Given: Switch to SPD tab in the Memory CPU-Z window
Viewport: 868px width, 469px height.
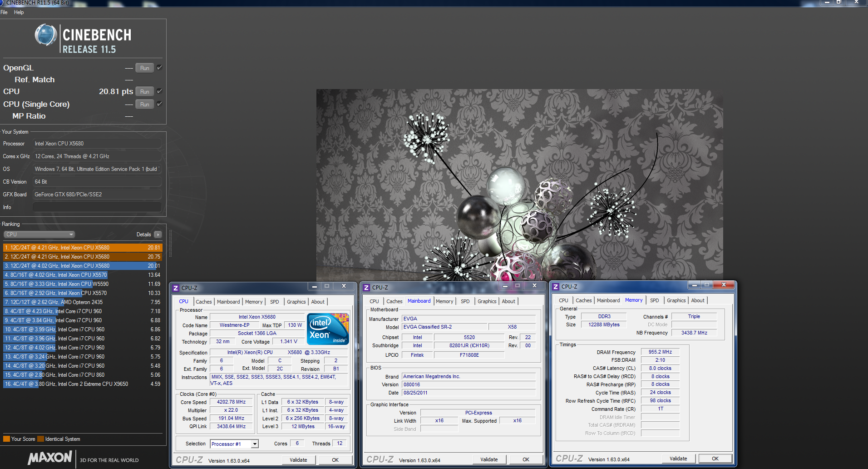Looking at the screenshot, I should (654, 300).
